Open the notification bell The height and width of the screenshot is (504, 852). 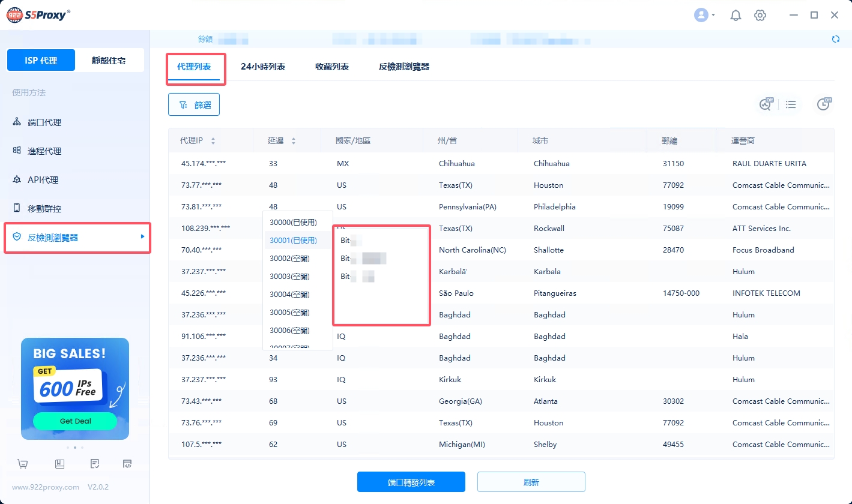(736, 16)
